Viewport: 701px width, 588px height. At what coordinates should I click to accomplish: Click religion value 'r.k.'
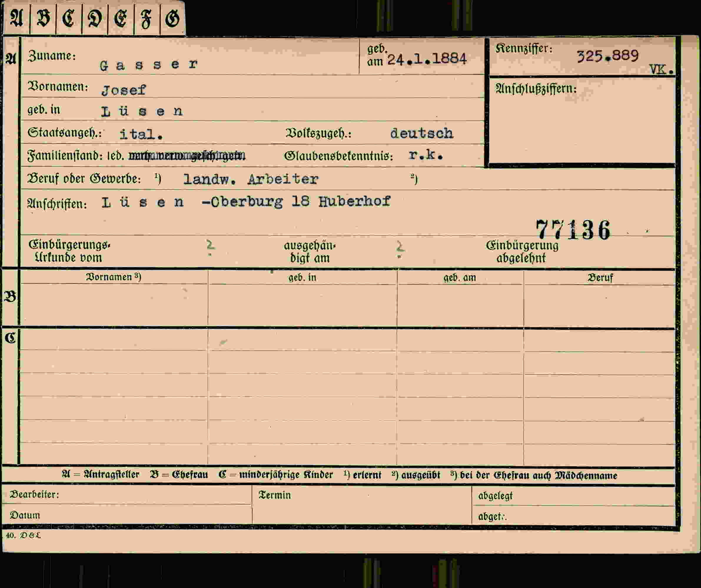click(x=426, y=155)
